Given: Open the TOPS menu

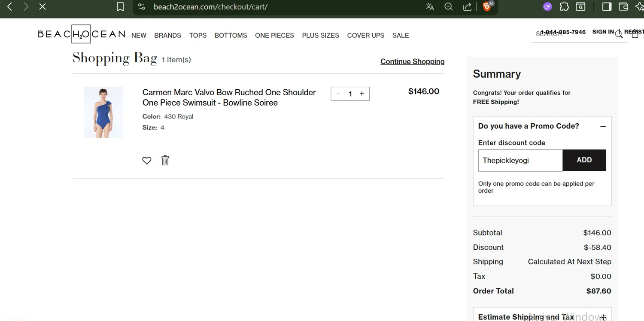Looking at the screenshot, I should 198,35.
